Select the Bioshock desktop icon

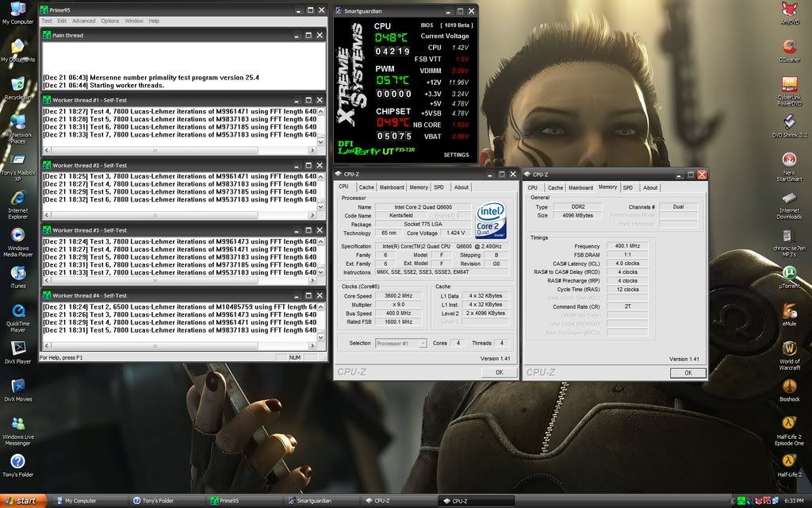coord(789,391)
